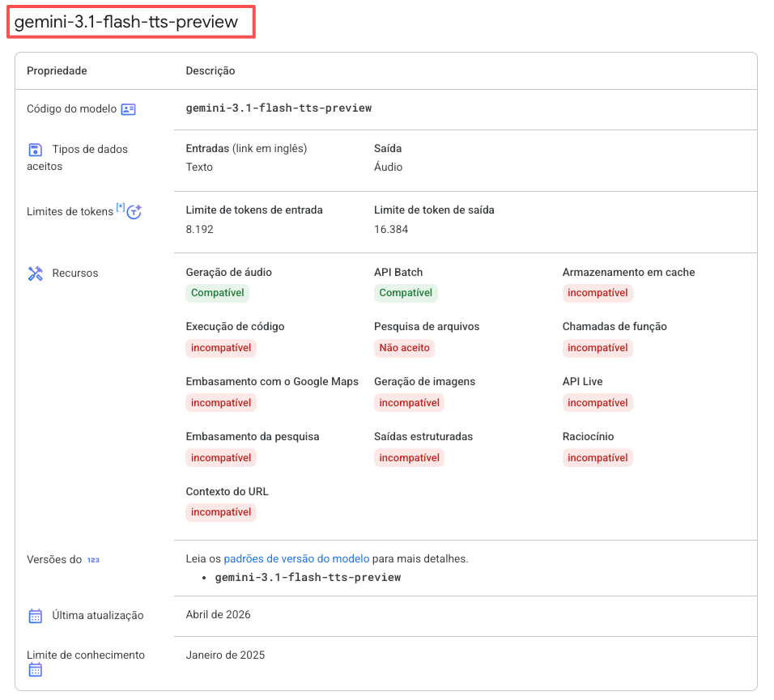Click the Geração de imagens feature label

point(424,382)
